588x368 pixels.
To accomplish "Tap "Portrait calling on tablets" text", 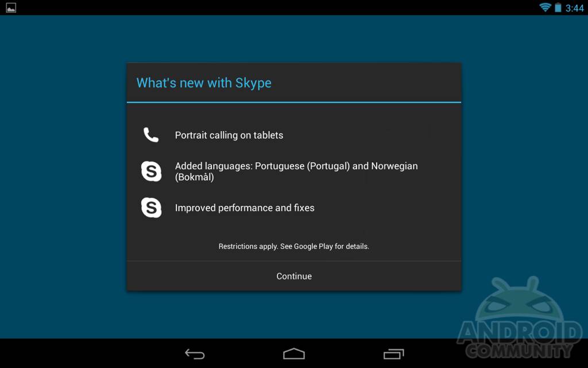I will point(229,135).
